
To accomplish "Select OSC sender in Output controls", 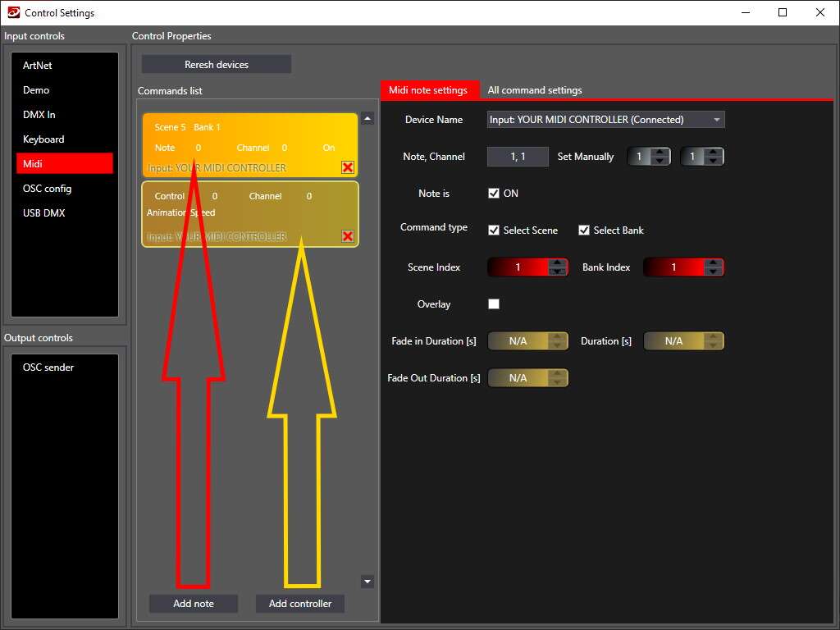I will click(48, 367).
